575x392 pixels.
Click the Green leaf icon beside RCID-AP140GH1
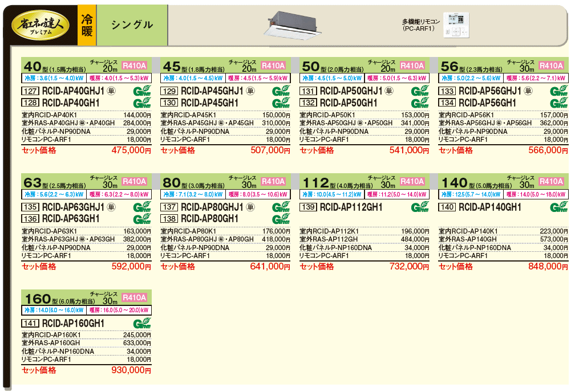pyautogui.click(x=559, y=207)
